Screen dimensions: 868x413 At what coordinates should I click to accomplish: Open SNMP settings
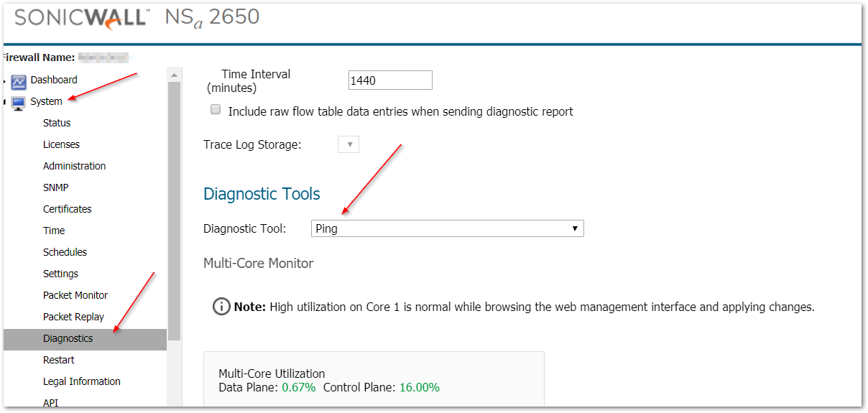pos(56,187)
